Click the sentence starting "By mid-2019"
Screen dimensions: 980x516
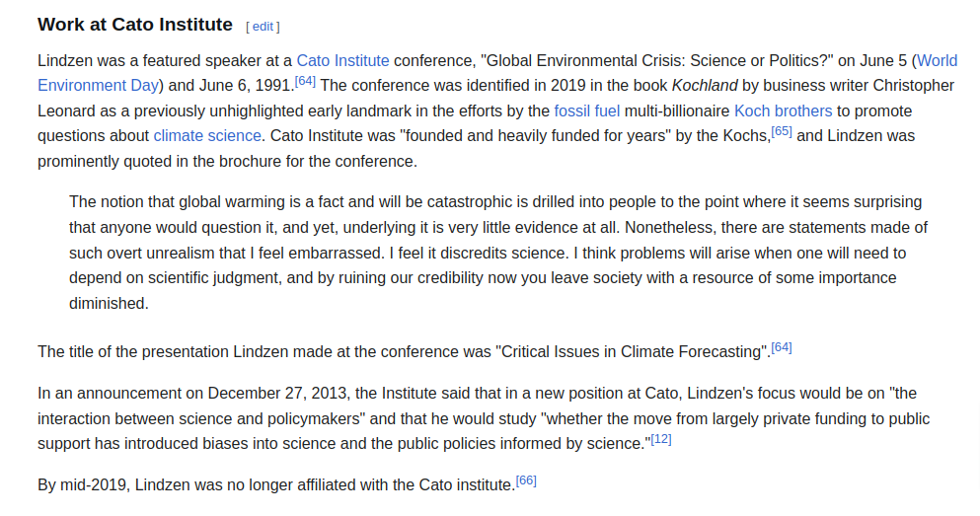click(276, 485)
